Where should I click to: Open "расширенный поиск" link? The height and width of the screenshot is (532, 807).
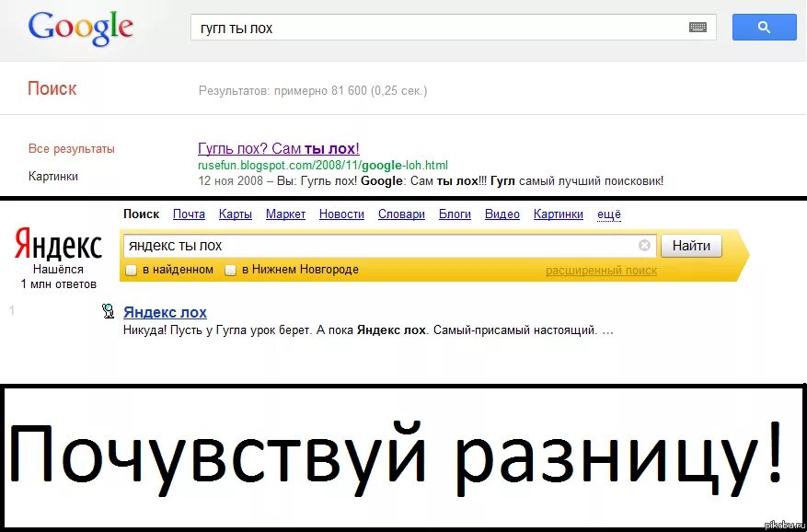601,271
